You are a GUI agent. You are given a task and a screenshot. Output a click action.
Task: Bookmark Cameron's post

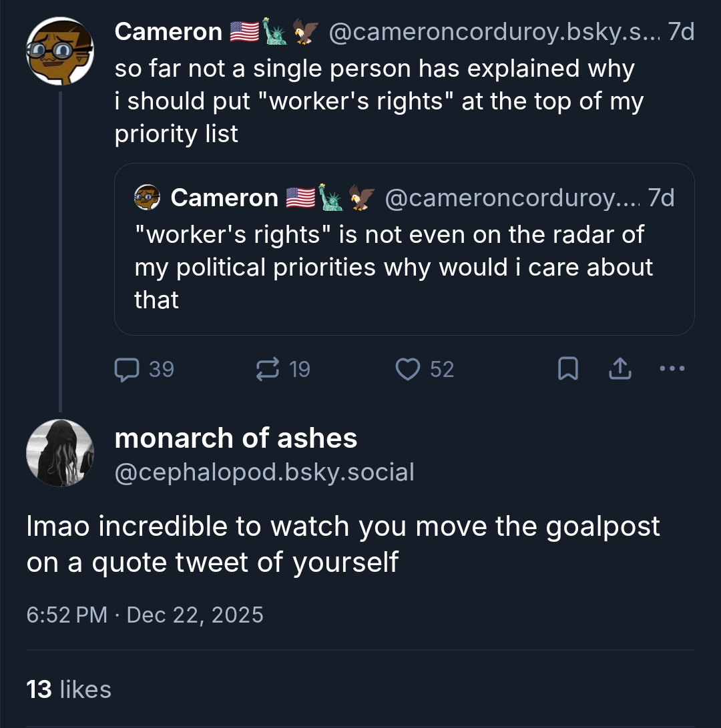click(x=567, y=369)
